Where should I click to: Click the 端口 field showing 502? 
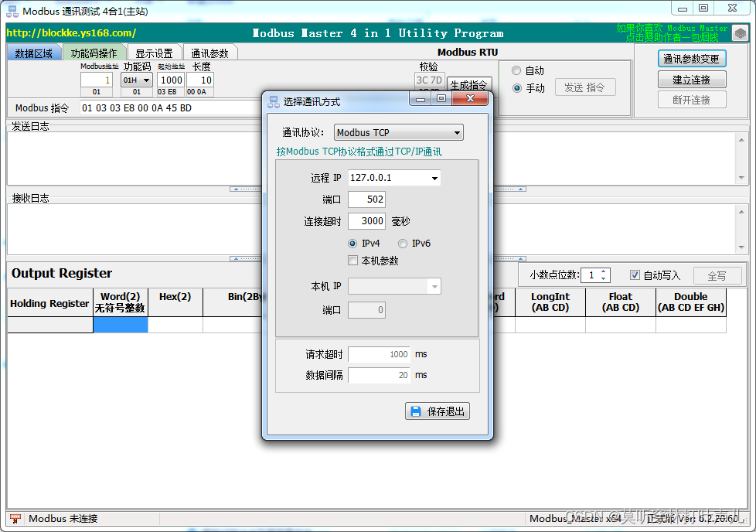point(366,199)
